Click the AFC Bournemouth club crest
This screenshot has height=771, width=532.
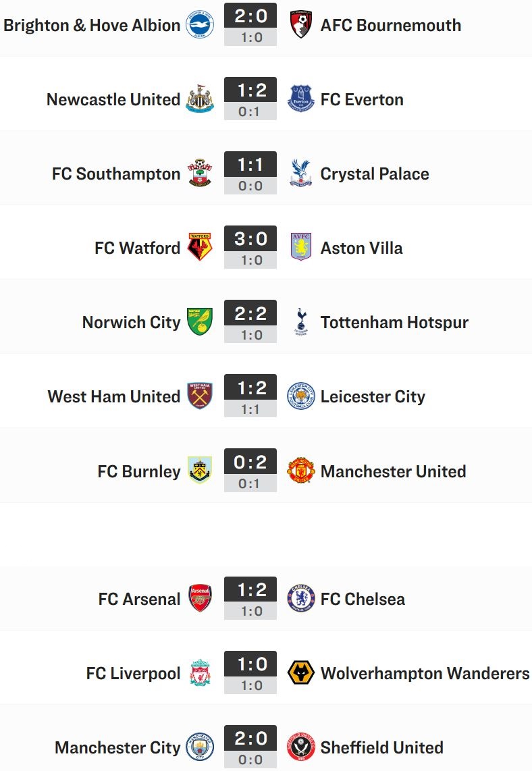click(301, 24)
